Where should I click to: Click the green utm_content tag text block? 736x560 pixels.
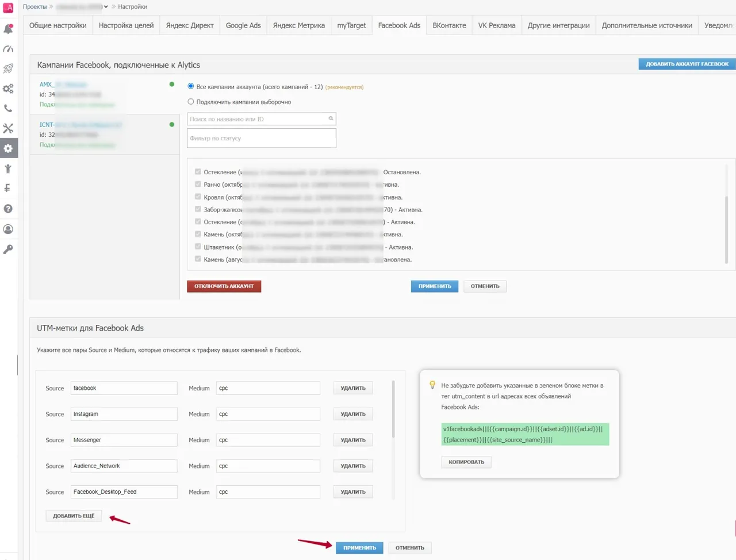pyautogui.click(x=525, y=434)
